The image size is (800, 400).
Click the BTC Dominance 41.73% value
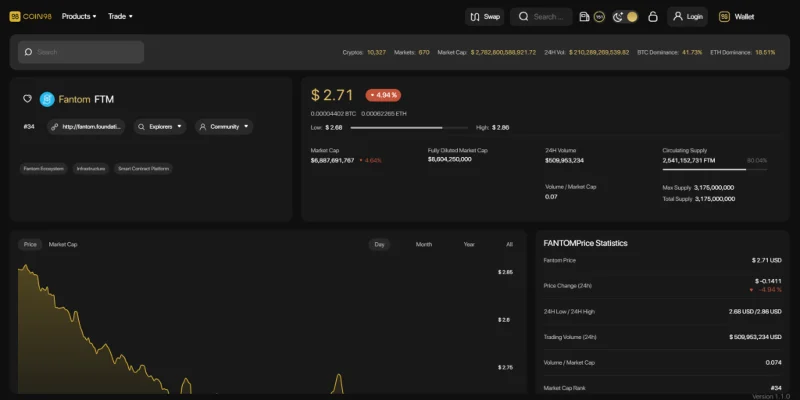pos(692,52)
